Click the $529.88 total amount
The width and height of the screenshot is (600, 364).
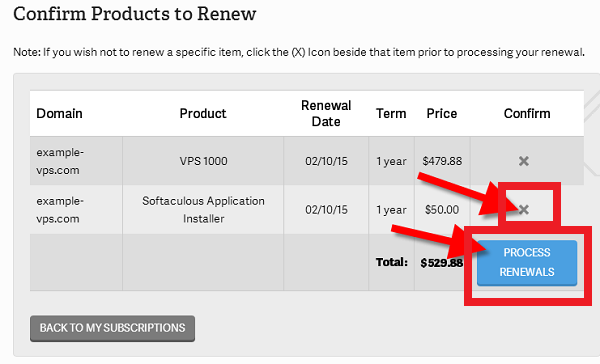442,263
